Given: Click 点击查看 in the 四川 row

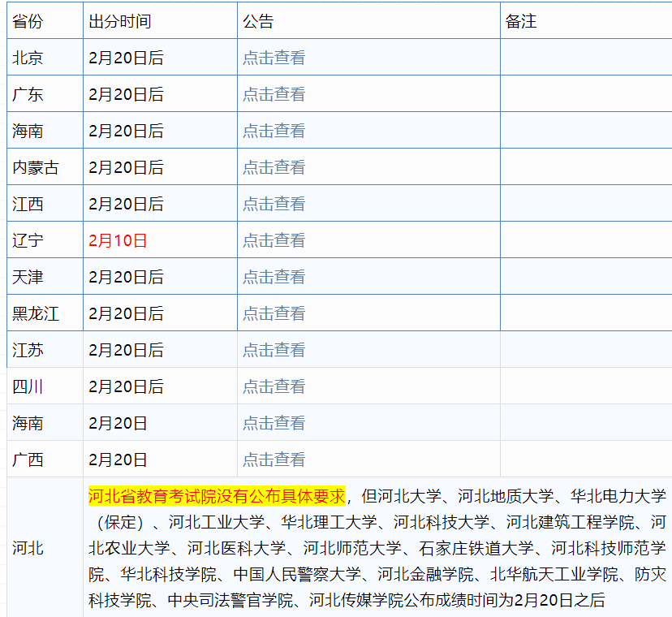Looking at the screenshot, I should [274, 386].
